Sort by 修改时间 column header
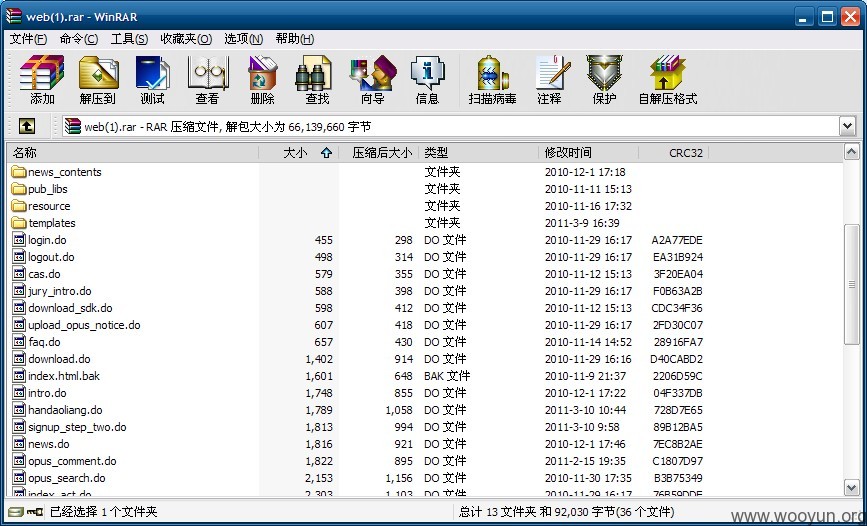Viewport: 867px width, 526px height. pos(588,153)
